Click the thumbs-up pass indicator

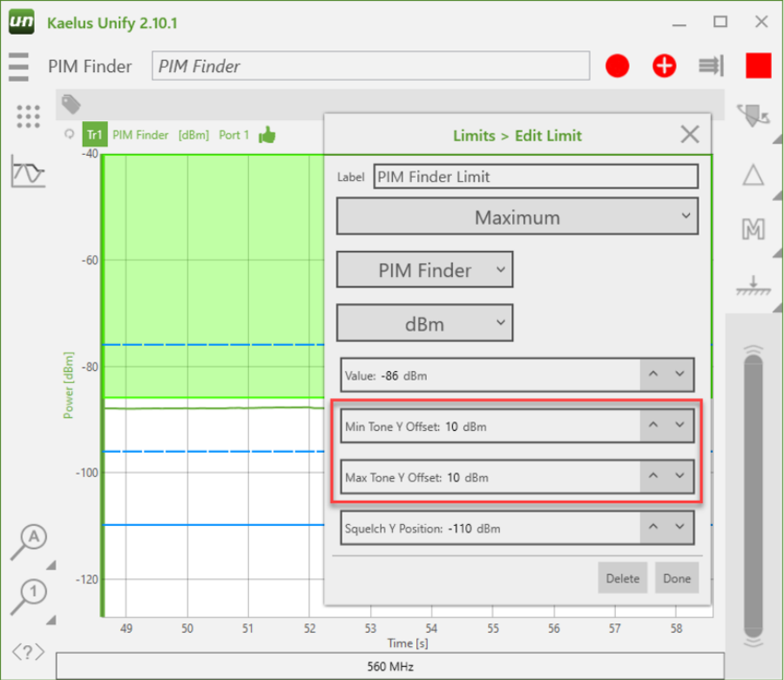[267, 135]
